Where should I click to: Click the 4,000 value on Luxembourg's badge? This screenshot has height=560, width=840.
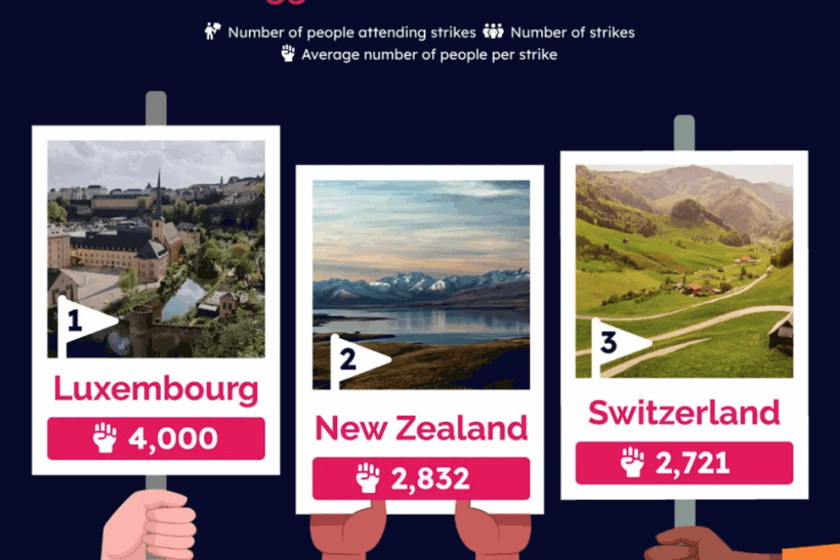[173, 438]
